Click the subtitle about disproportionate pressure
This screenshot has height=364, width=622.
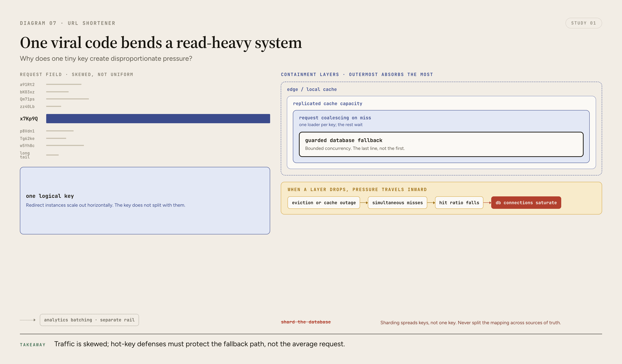point(106,58)
